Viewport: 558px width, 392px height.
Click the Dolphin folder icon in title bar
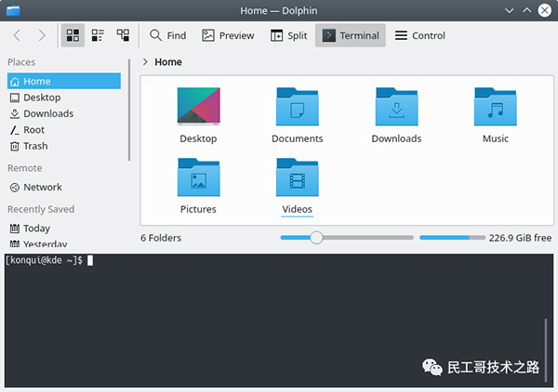click(13, 10)
